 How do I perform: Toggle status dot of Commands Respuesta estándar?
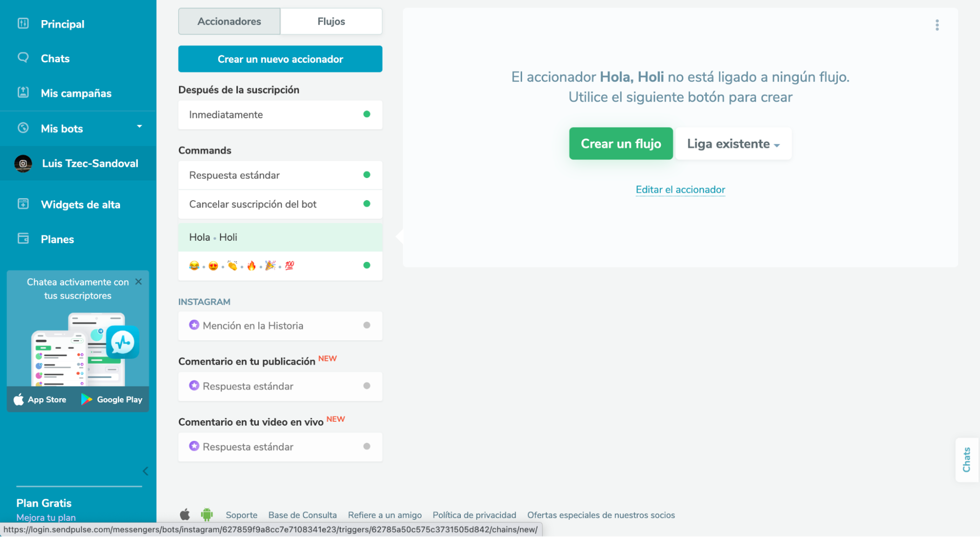pyautogui.click(x=367, y=175)
